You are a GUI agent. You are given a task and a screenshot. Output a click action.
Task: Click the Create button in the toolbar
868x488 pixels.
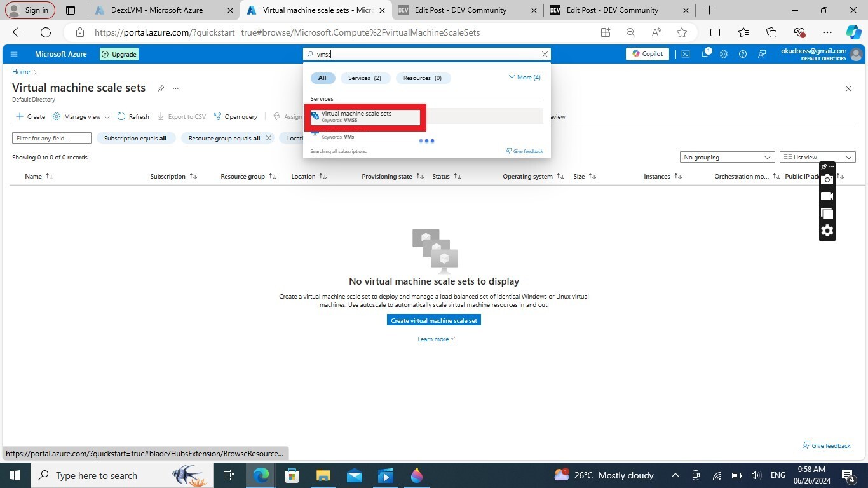(x=31, y=117)
